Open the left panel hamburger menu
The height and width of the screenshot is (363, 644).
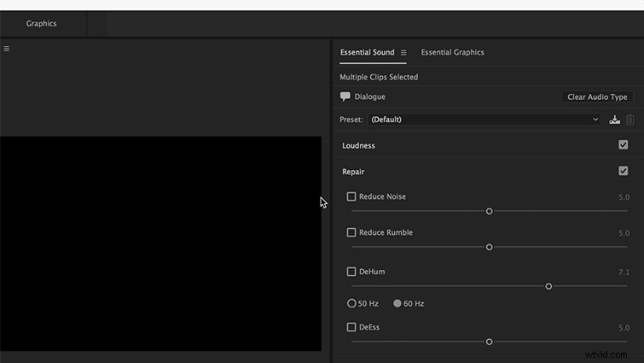(7, 49)
